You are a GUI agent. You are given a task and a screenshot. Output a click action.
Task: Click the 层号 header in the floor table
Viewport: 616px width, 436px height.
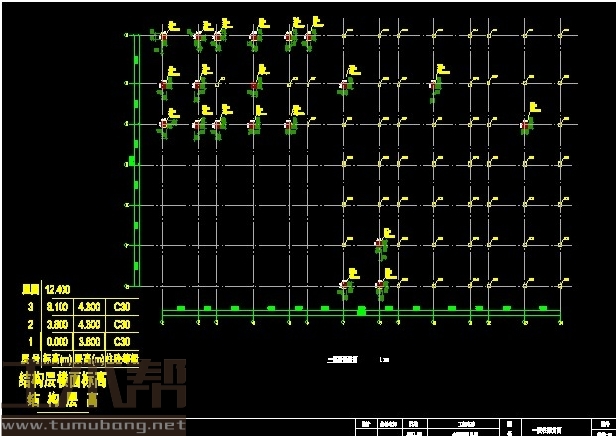pyautogui.click(x=30, y=357)
